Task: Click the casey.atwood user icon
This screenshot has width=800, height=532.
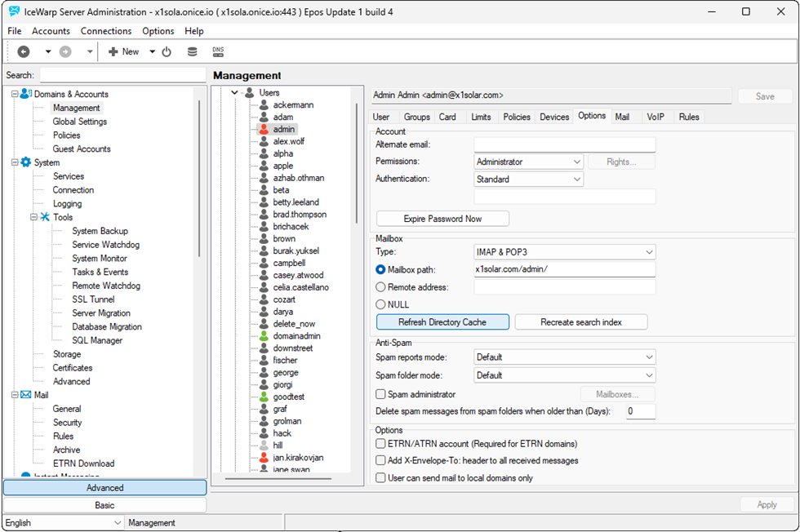Action: coord(264,275)
